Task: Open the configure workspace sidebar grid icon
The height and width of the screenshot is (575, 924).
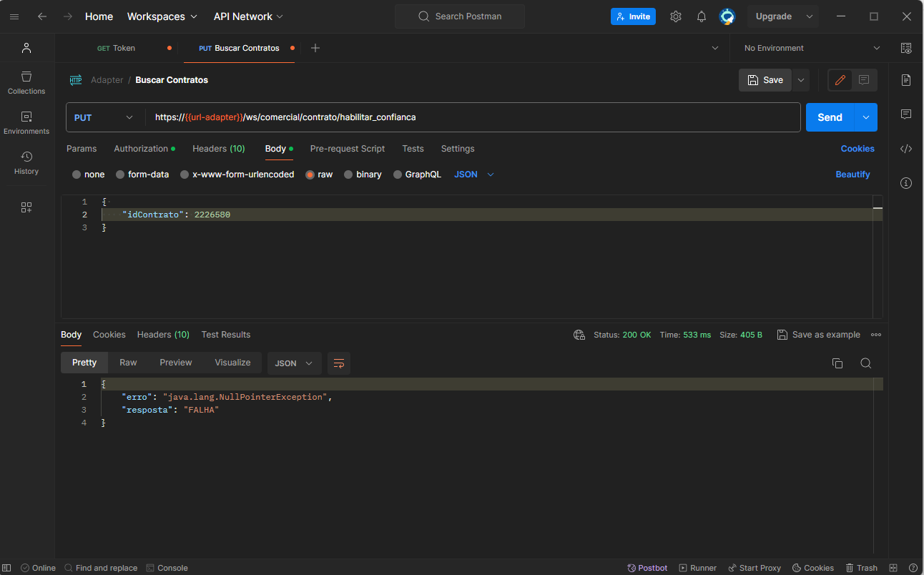Action: 26,207
